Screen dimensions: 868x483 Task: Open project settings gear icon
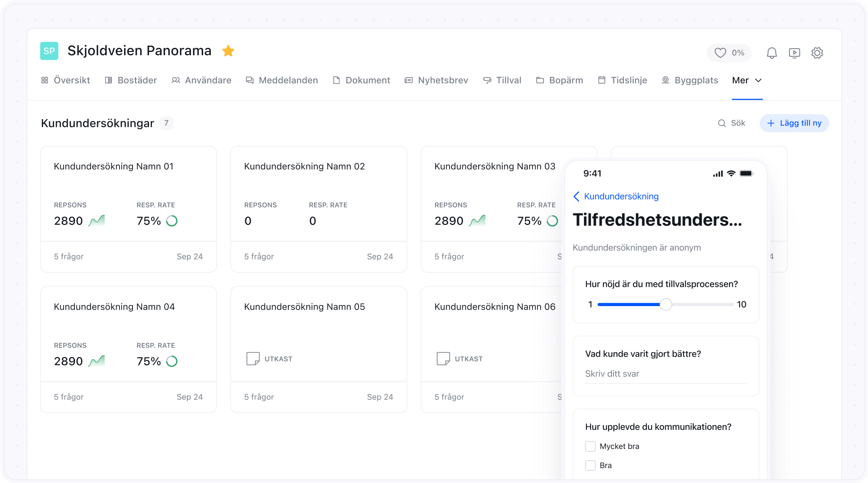coord(817,53)
